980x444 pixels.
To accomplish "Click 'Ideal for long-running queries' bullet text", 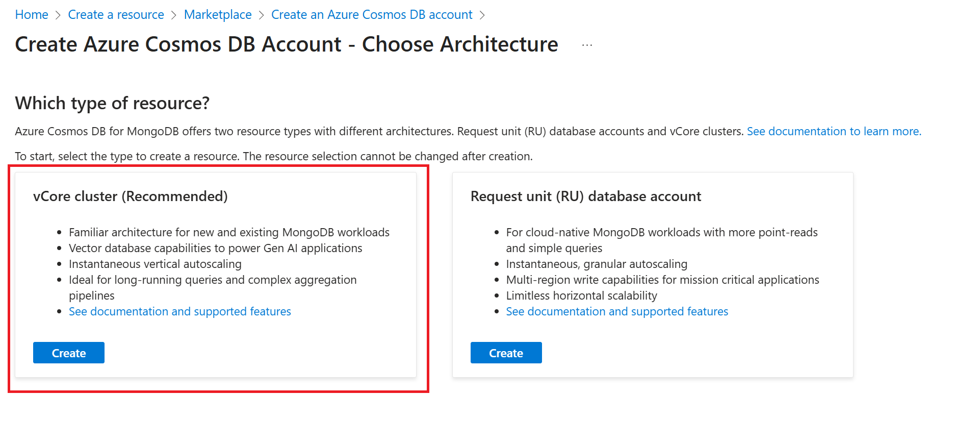I will click(213, 287).
